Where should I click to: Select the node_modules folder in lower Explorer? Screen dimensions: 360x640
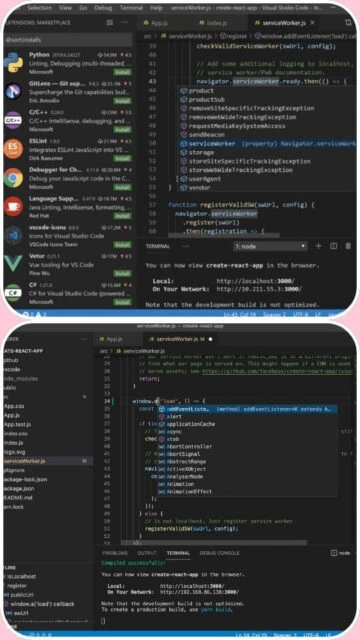(x=20, y=378)
